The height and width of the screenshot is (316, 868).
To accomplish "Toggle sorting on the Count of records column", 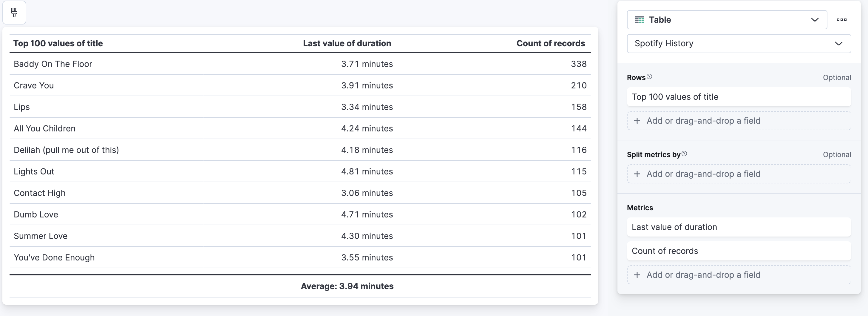I will [x=551, y=43].
